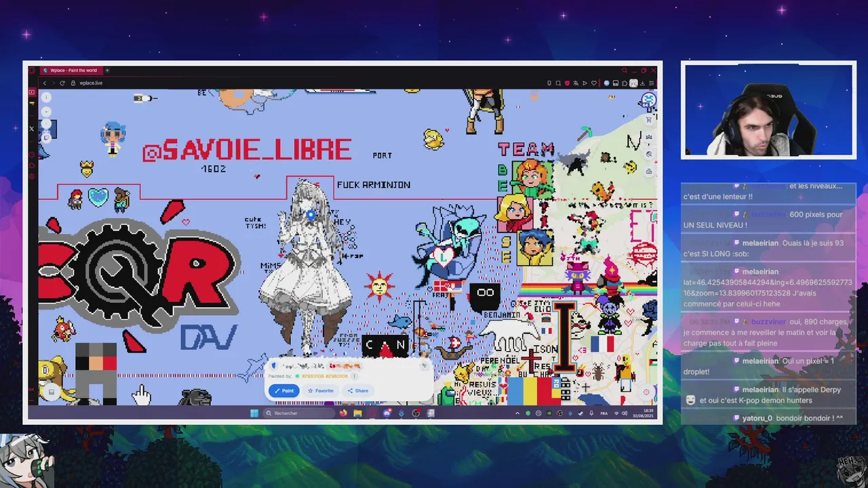
Task: Click the heart bookmark icon in the browser toolbar
Action: (x=594, y=83)
